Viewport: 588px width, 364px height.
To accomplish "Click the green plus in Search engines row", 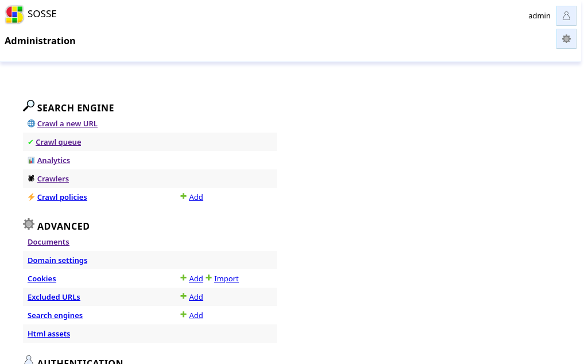I will click(x=183, y=315).
